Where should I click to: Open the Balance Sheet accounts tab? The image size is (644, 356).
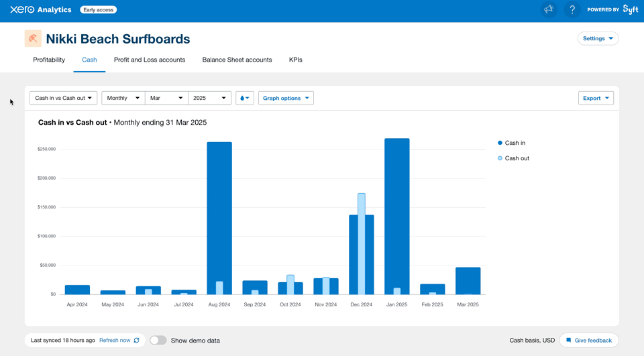click(x=237, y=60)
